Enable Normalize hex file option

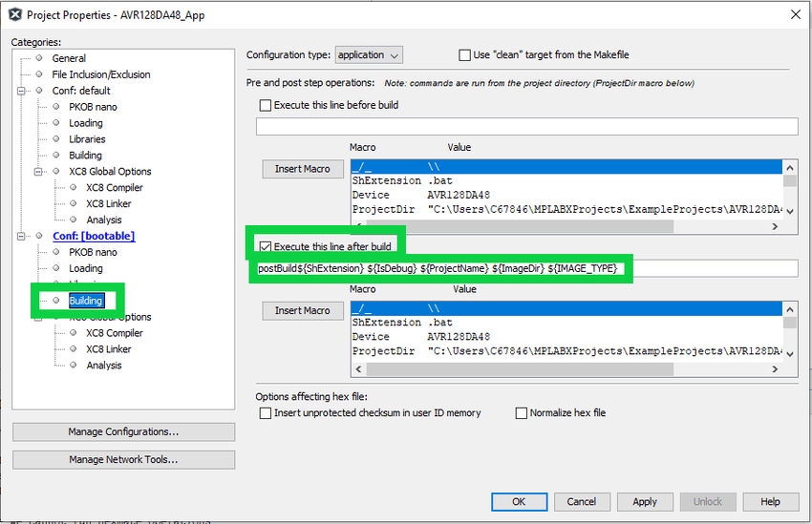click(522, 413)
